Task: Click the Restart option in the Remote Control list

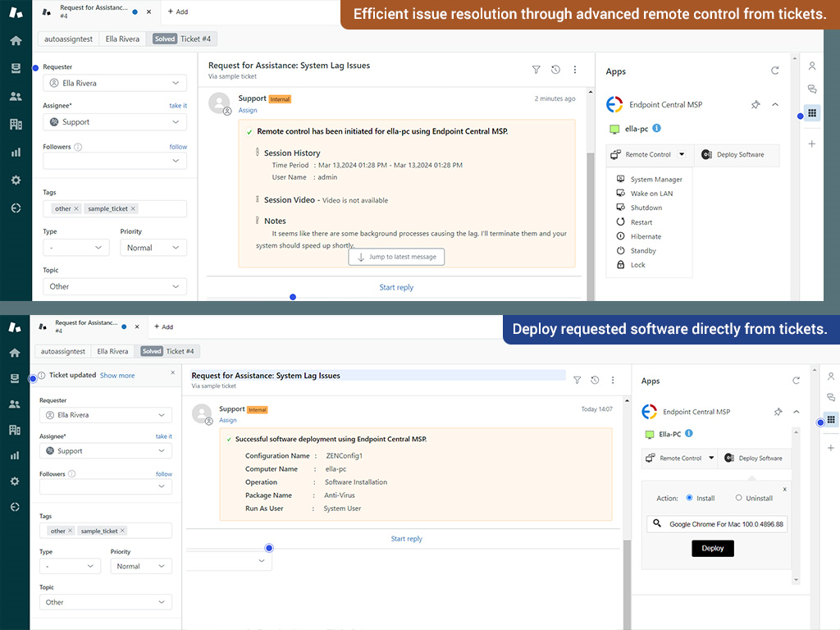Action: [641, 222]
